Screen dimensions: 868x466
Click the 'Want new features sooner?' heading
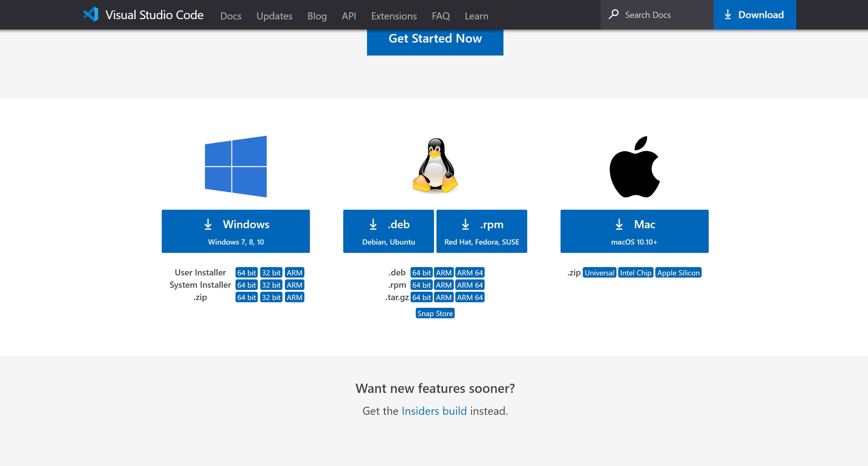[x=435, y=388]
